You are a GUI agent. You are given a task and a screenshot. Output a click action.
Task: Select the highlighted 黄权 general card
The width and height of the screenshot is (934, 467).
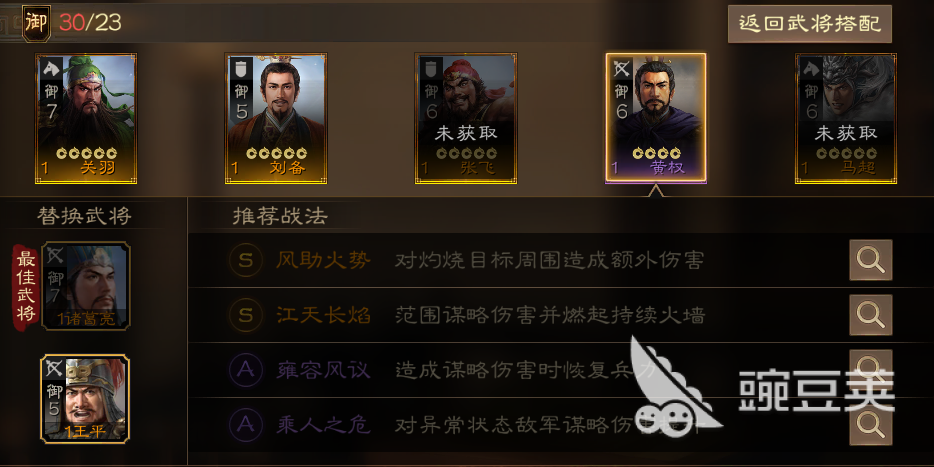pyautogui.click(x=656, y=117)
